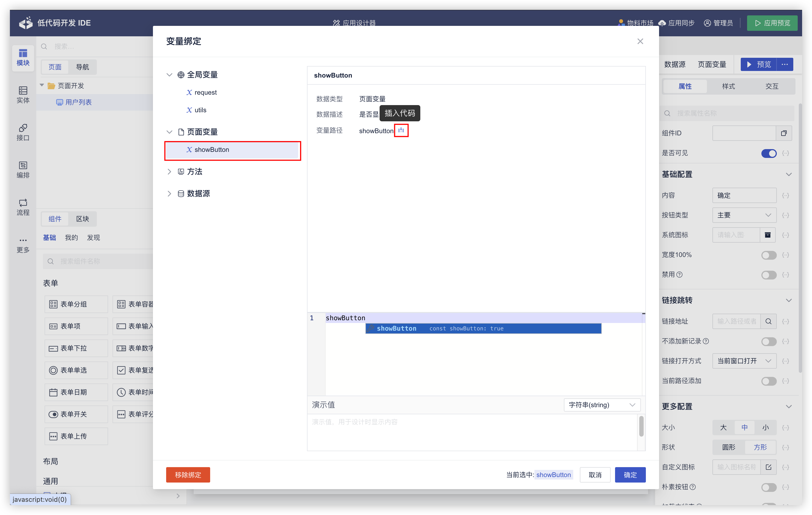Click the insert code icon next to showButton path

[401, 130]
